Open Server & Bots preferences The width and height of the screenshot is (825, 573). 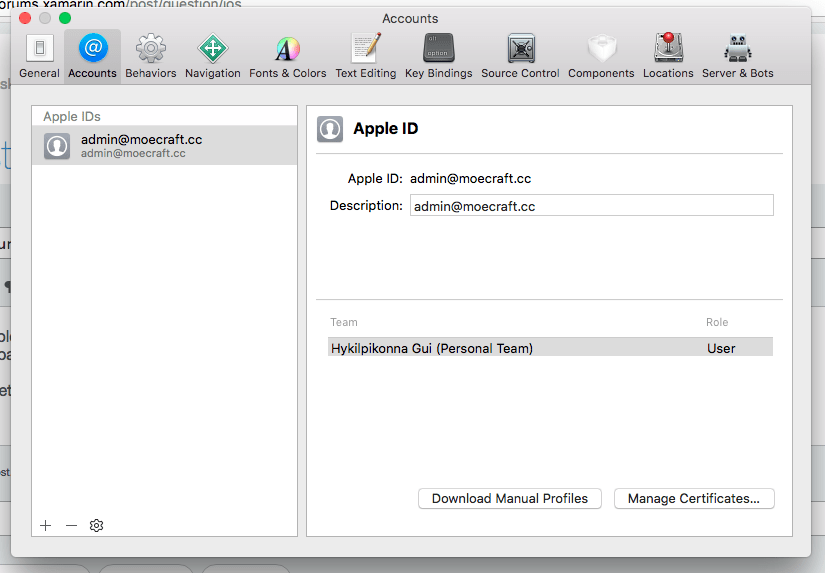[x=738, y=56]
